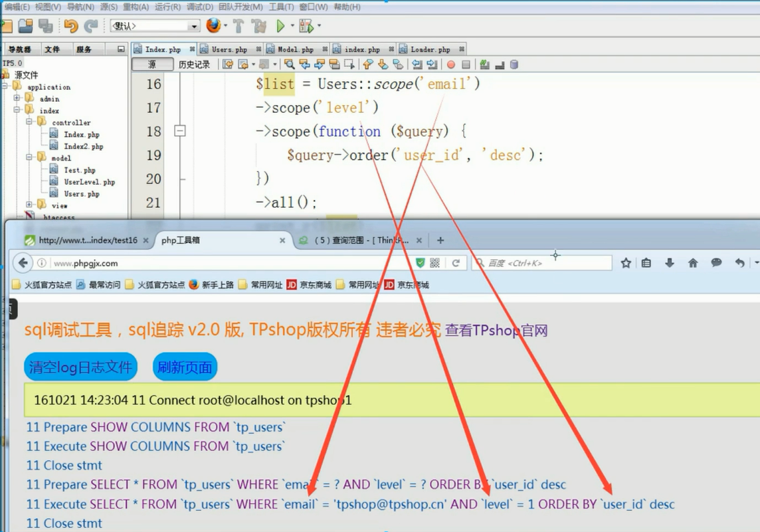
Task: Click the Firefox downloads arrow icon
Action: 670,263
